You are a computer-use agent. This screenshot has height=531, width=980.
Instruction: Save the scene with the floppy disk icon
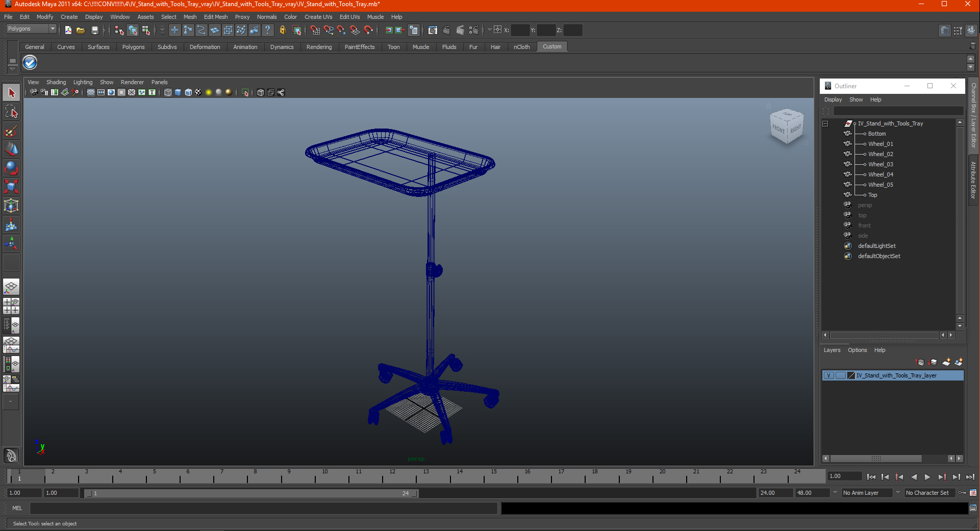pyautogui.click(x=94, y=30)
